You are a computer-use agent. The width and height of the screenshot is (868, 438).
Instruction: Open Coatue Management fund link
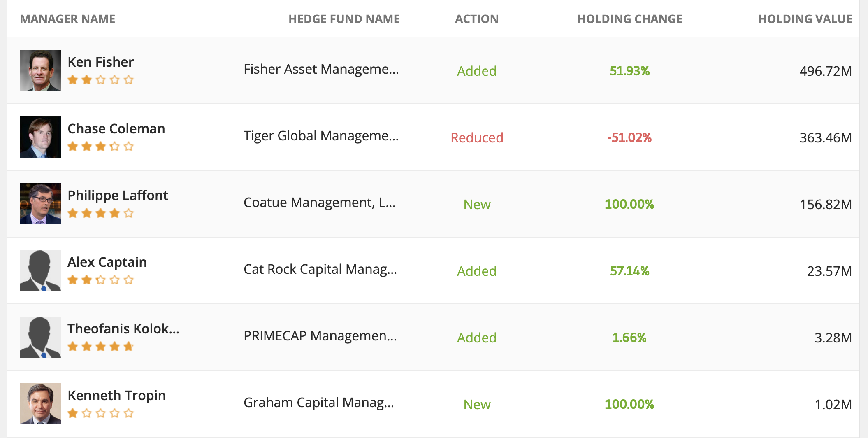(319, 203)
